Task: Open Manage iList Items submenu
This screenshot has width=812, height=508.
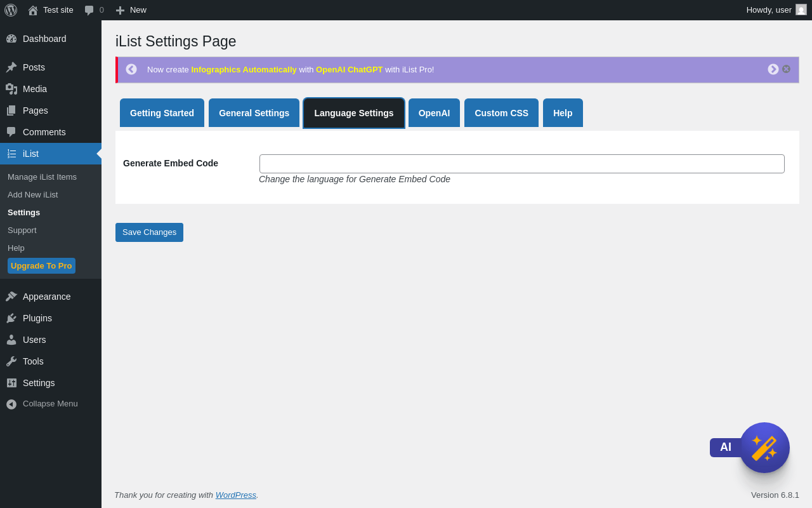Action: point(42,177)
